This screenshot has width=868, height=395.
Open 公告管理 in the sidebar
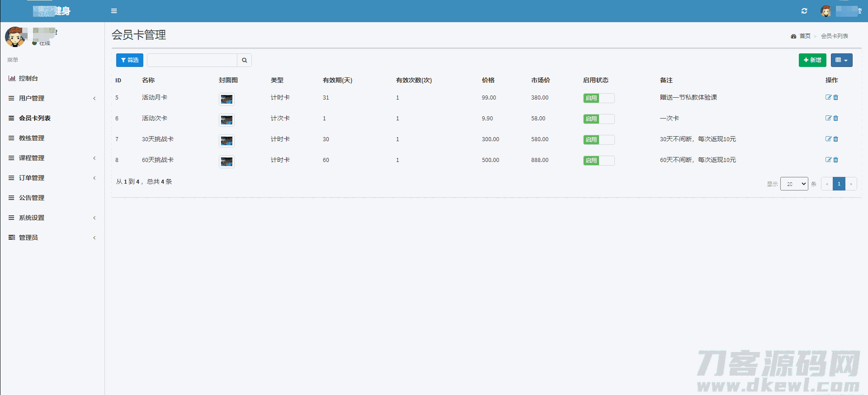coord(32,198)
